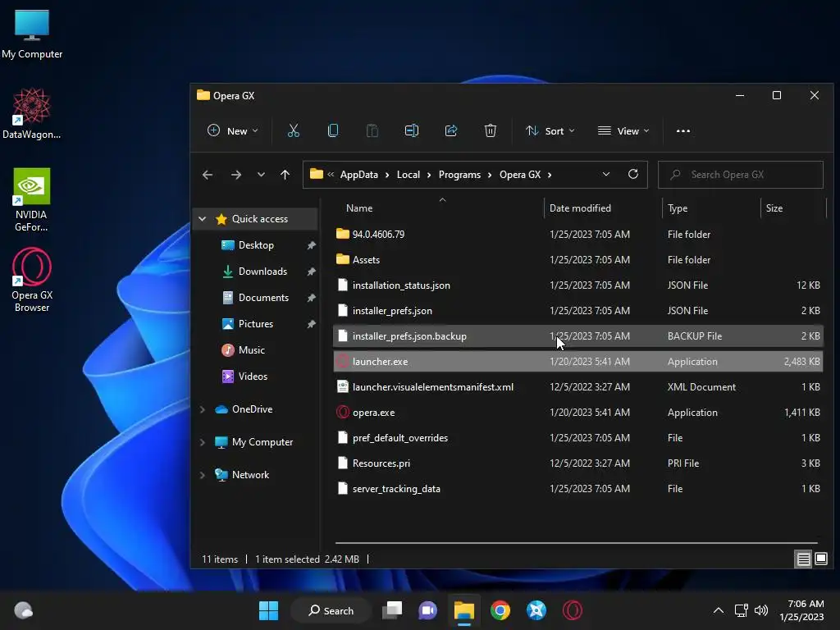Click the taskbar Search box

[x=331, y=610]
